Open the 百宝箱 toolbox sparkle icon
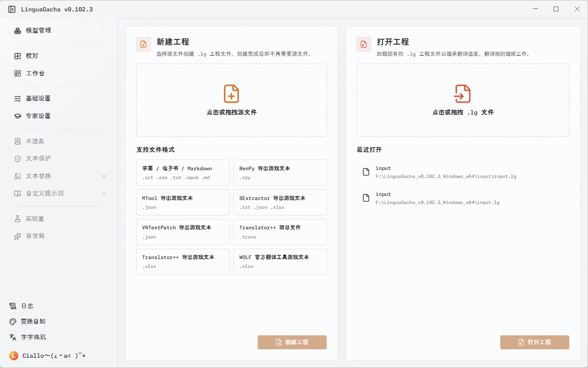This screenshot has height=368, width=588. coord(18,236)
